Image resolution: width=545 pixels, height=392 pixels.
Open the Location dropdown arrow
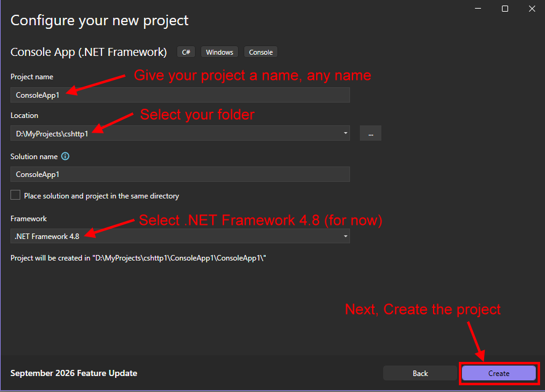[345, 133]
